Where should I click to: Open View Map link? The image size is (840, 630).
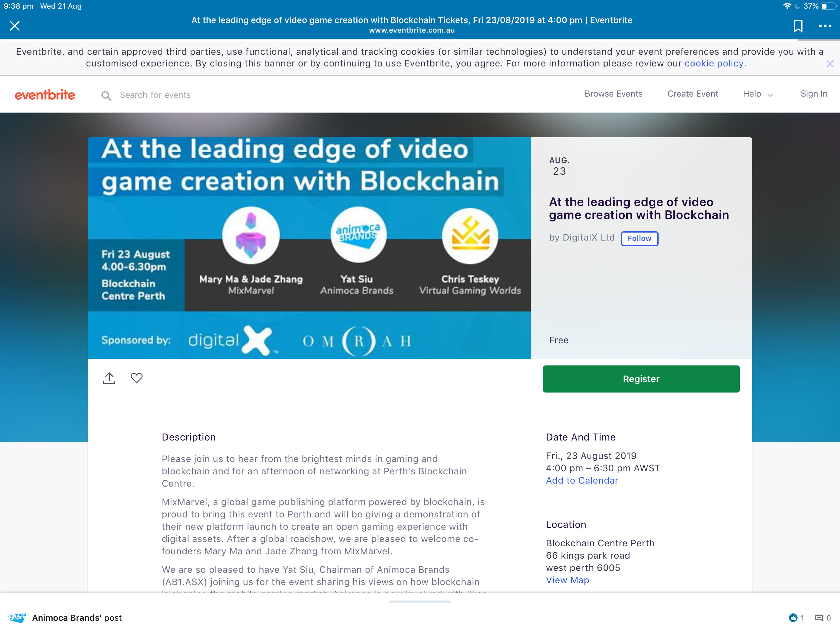pos(567,580)
